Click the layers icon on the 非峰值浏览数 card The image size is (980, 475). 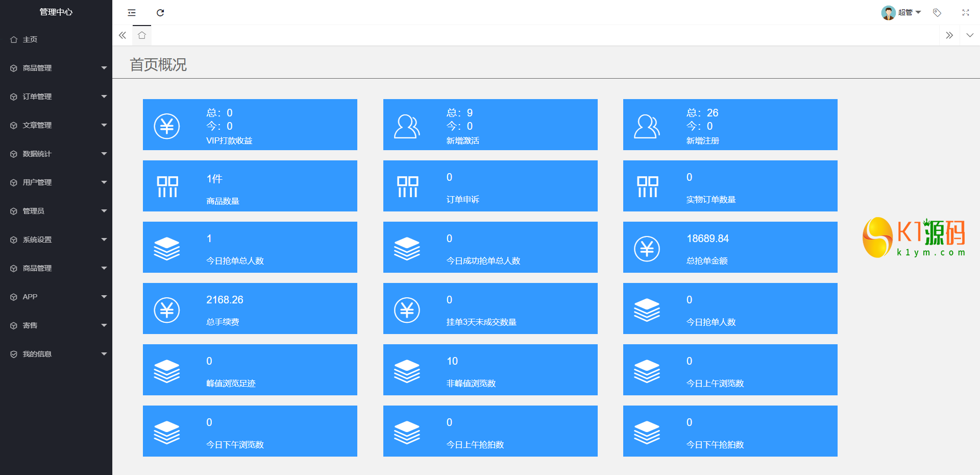[407, 371]
